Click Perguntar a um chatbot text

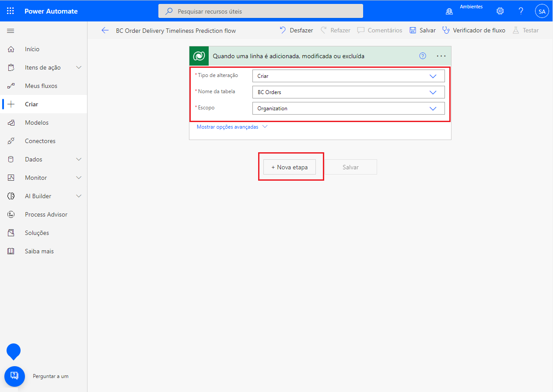50,376
